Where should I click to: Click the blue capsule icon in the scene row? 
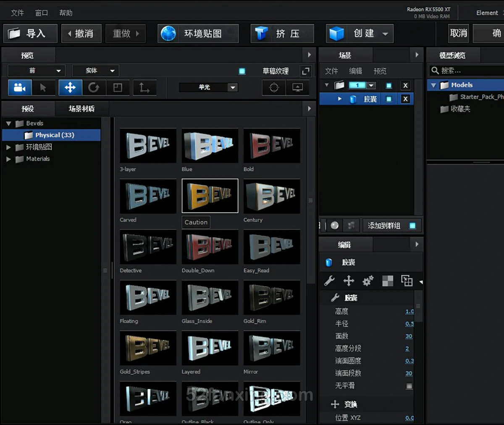click(353, 99)
